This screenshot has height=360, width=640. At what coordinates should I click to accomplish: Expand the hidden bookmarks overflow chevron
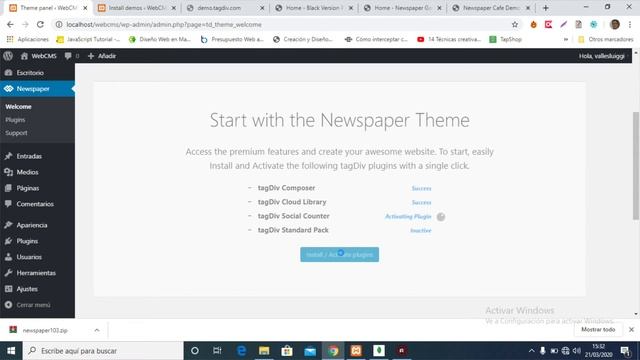566,39
